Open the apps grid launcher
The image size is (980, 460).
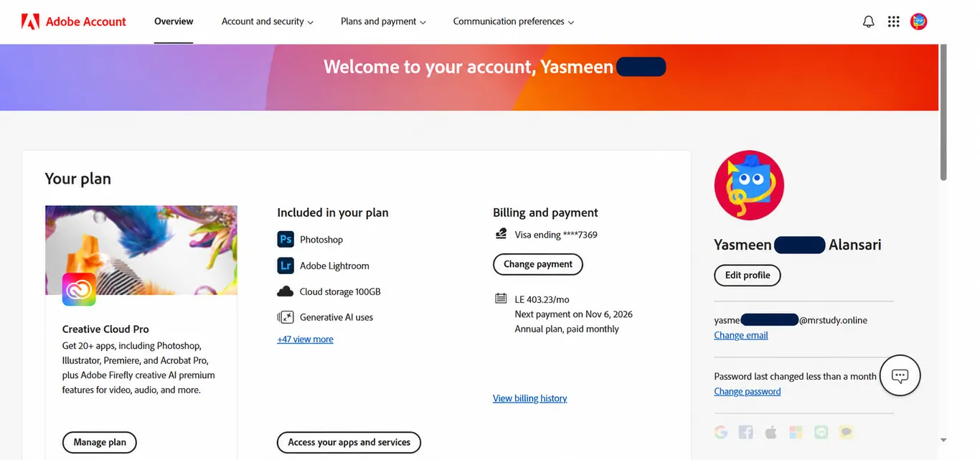[893, 22]
